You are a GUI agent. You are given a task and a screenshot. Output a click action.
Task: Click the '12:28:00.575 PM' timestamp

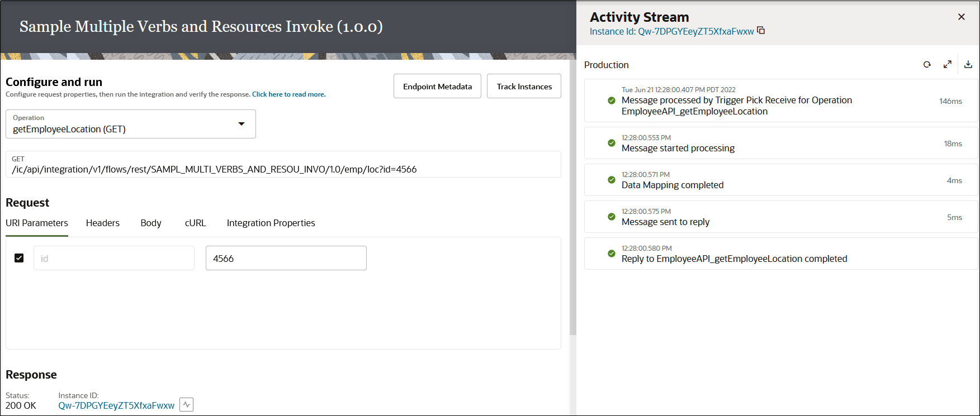click(646, 211)
